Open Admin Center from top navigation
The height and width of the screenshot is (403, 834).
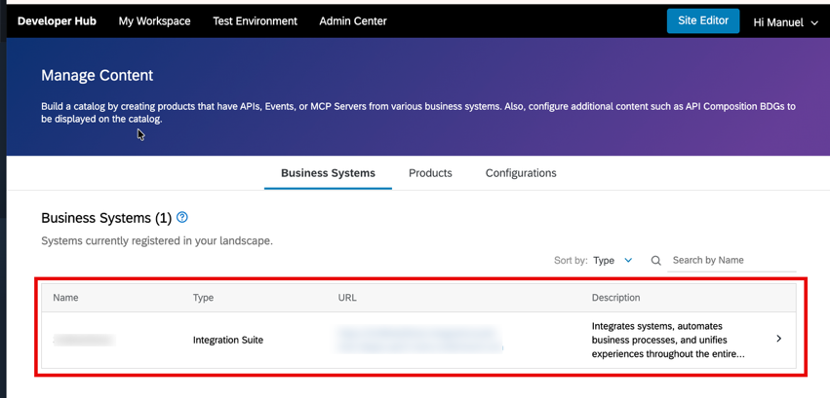point(353,21)
